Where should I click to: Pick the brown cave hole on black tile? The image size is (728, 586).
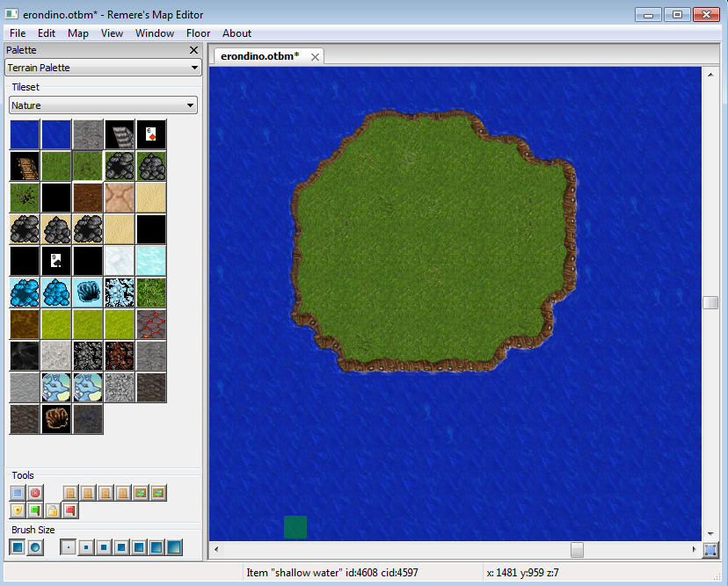56,418
